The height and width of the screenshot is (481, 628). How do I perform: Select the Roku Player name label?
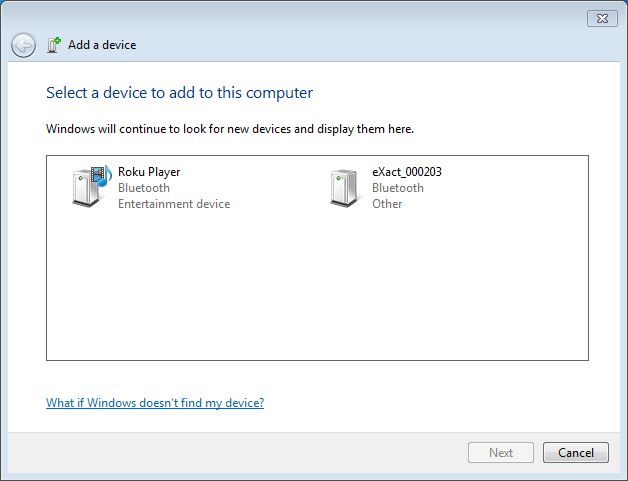tap(149, 172)
